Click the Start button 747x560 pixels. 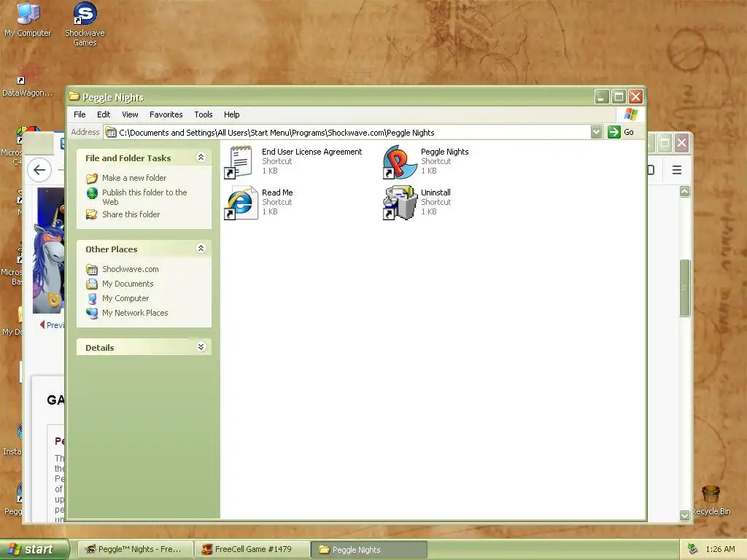(34, 550)
